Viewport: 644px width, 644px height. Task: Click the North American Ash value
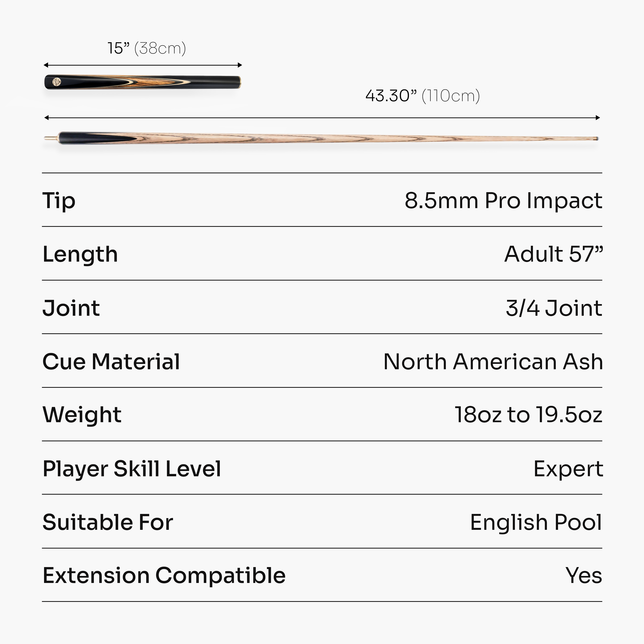pos(493,362)
